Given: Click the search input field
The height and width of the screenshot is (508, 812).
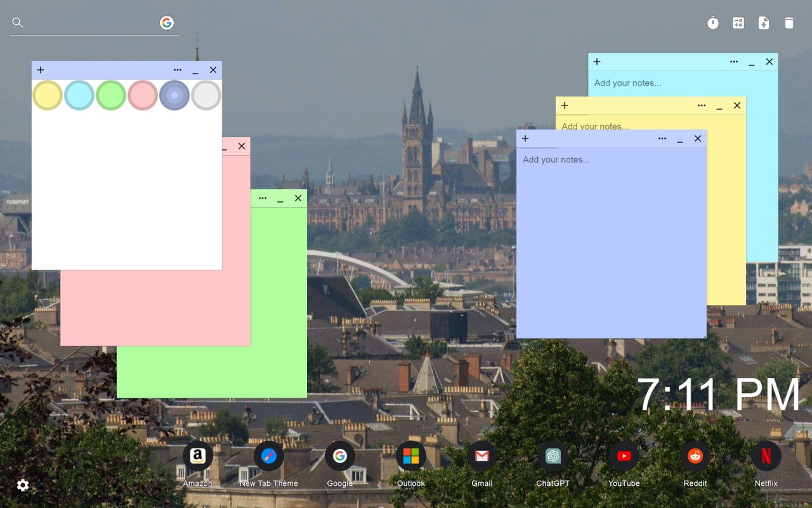Looking at the screenshot, I should pos(92,23).
